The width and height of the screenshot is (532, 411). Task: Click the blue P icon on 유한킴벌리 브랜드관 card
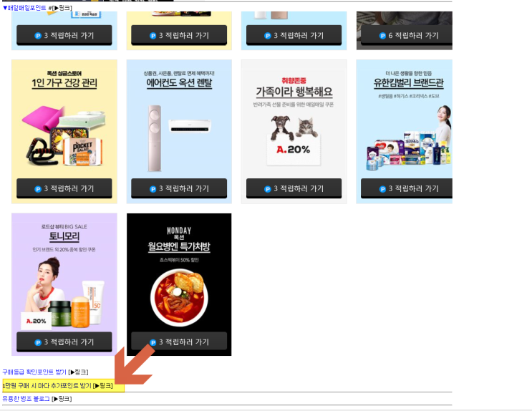point(382,189)
